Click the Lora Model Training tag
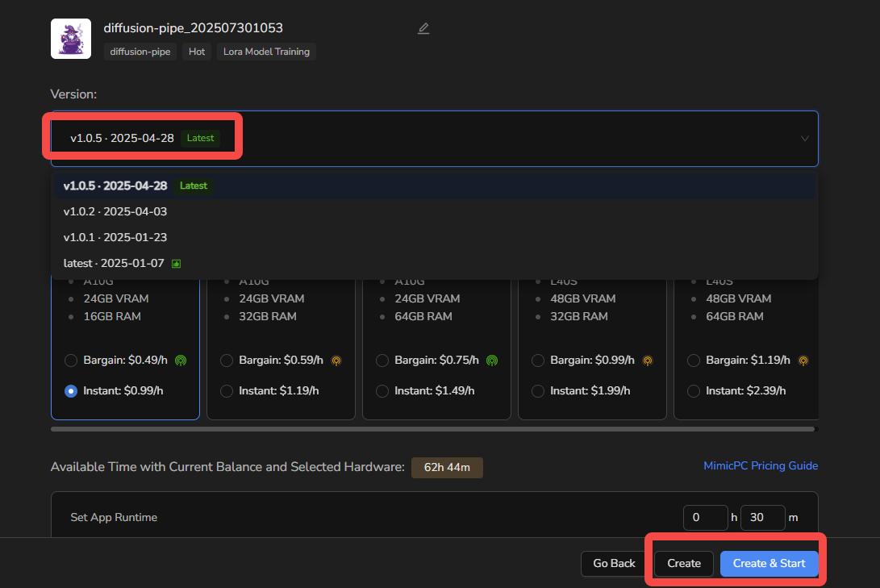The height and width of the screenshot is (588, 880). (x=266, y=52)
